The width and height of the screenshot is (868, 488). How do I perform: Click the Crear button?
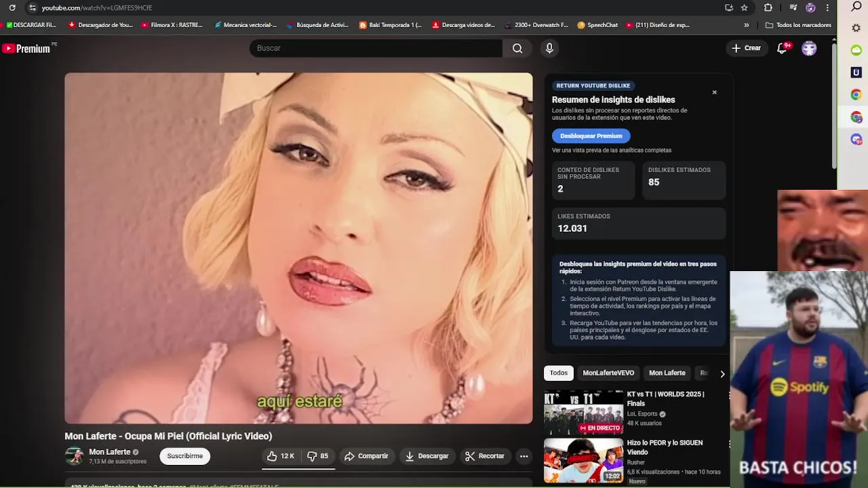(746, 48)
